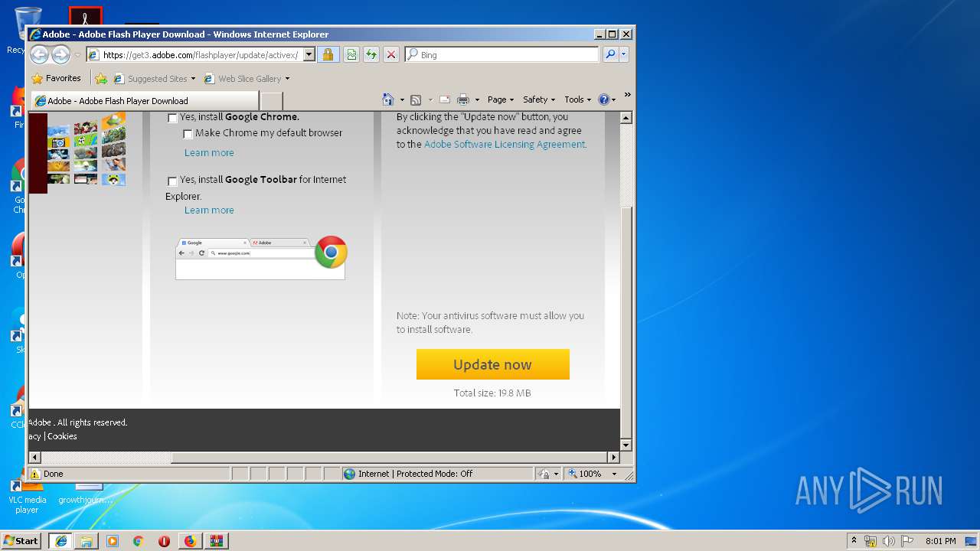Tick 'Make Chrome my default browser' checkbox
Screen dimensions: 980x551
coord(188,134)
